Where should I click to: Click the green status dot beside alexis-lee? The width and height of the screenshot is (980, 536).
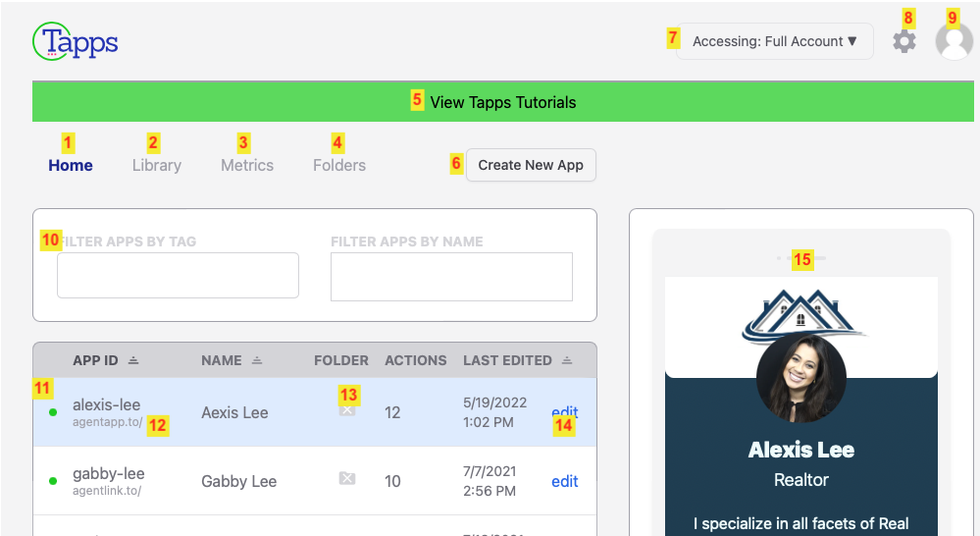pyautogui.click(x=53, y=412)
